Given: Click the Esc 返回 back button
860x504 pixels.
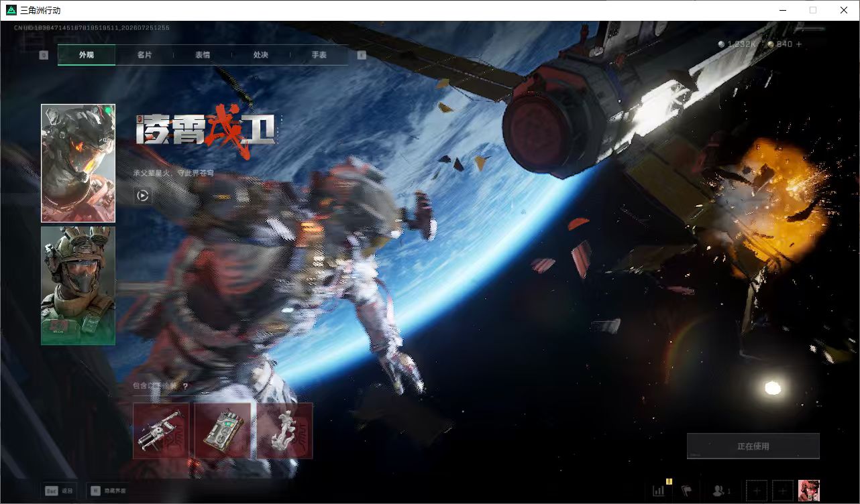Looking at the screenshot, I should coord(59,491).
